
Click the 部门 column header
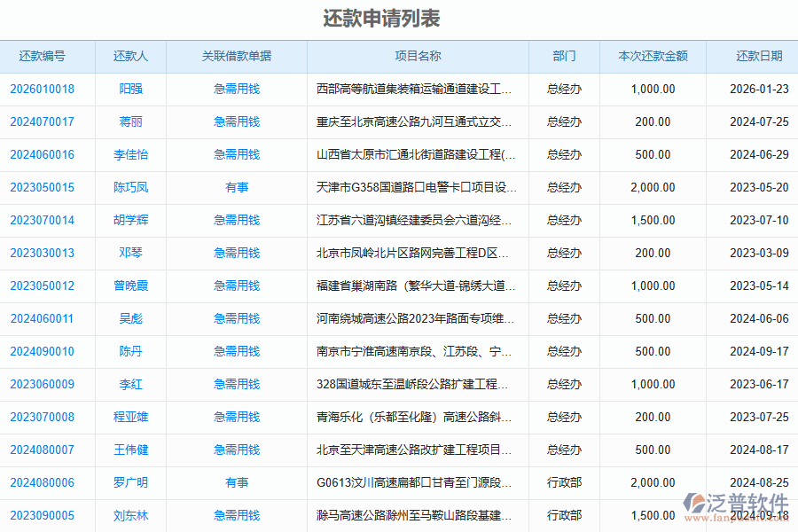pyautogui.click(x=563, y=56)
